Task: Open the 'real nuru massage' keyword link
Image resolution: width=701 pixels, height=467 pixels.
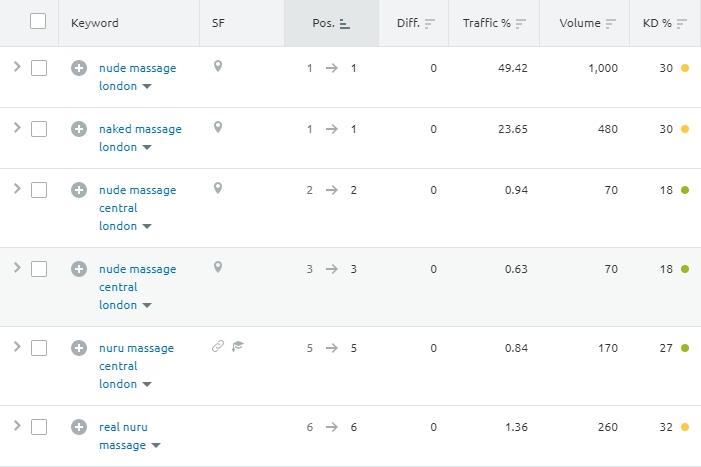Action: coord(123,436)
